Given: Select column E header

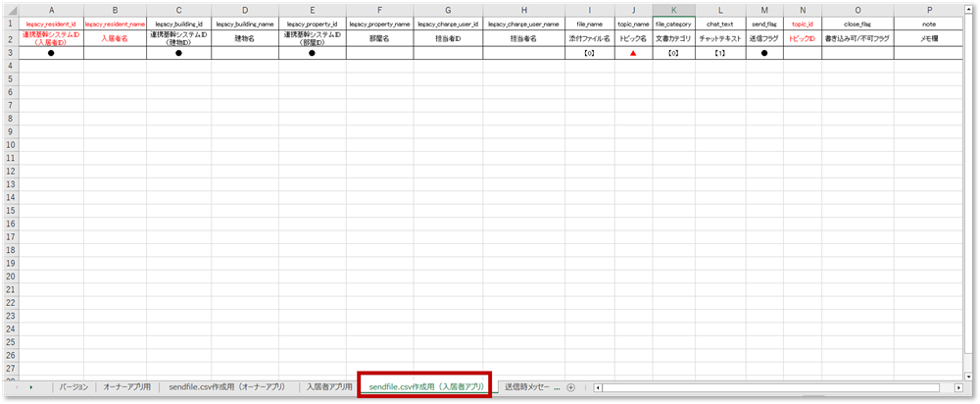Looking at the screenshot, I should (x=313, y=11).
